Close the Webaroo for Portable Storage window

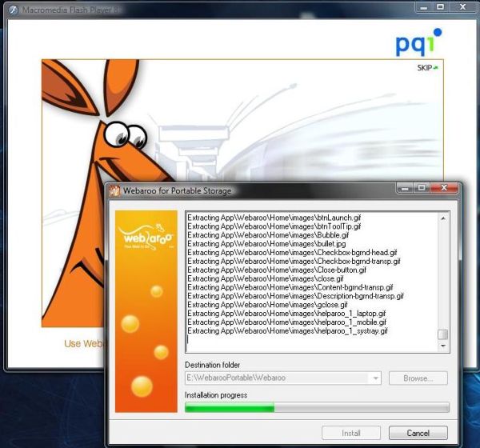tap(444, 188)
